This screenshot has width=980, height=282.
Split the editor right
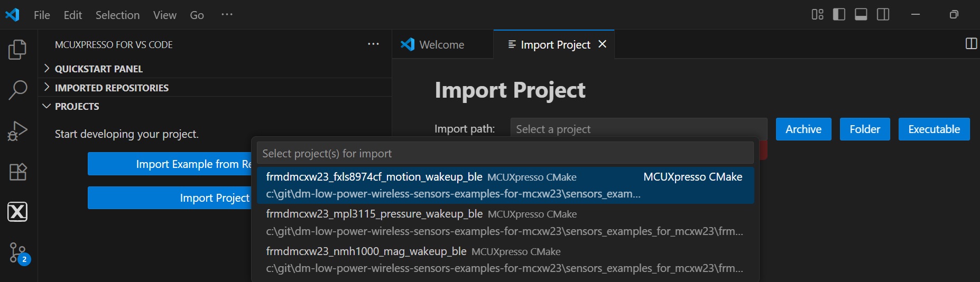[x=971, y=44]
